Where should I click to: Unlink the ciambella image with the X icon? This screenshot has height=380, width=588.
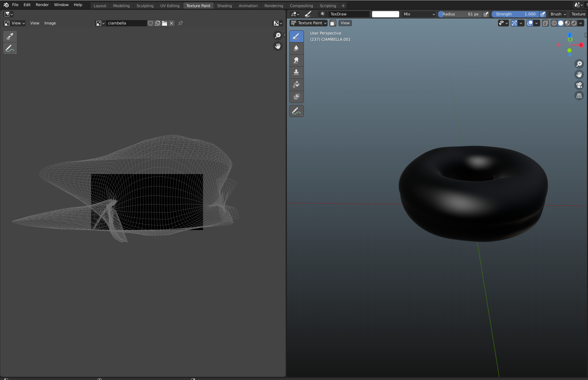[171, 23]
